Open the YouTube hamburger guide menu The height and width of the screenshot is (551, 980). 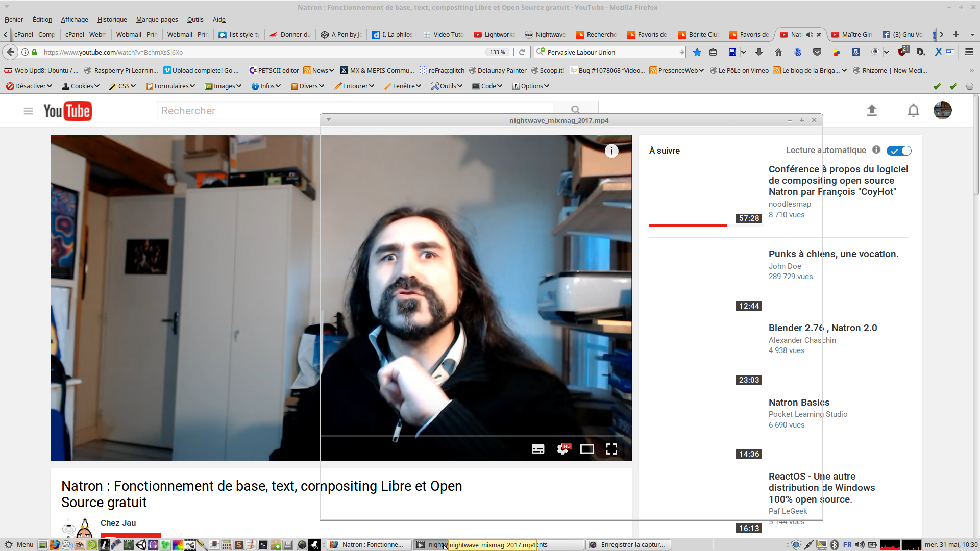[28, 111]
